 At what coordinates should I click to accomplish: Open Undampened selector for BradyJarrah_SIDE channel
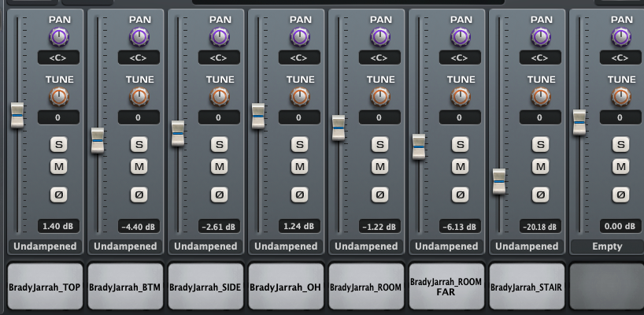pos(205,246)
